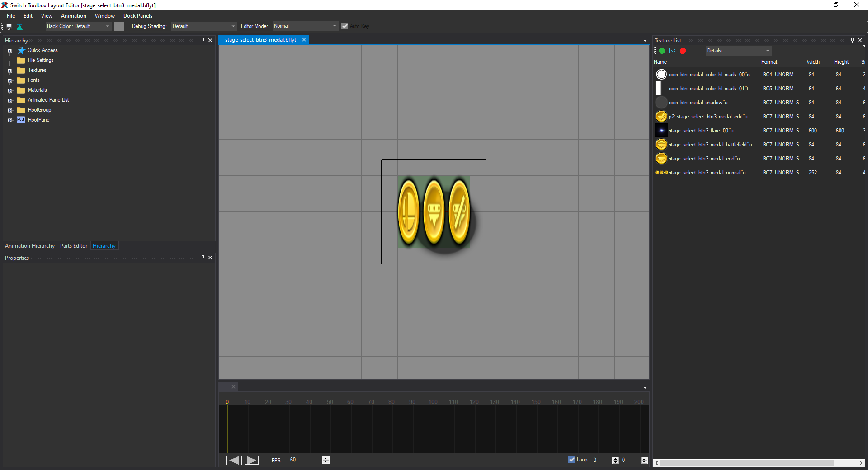This screenshot has width=868, height=470.
Task: Open the Animation menu
Action: pos(74,16)
